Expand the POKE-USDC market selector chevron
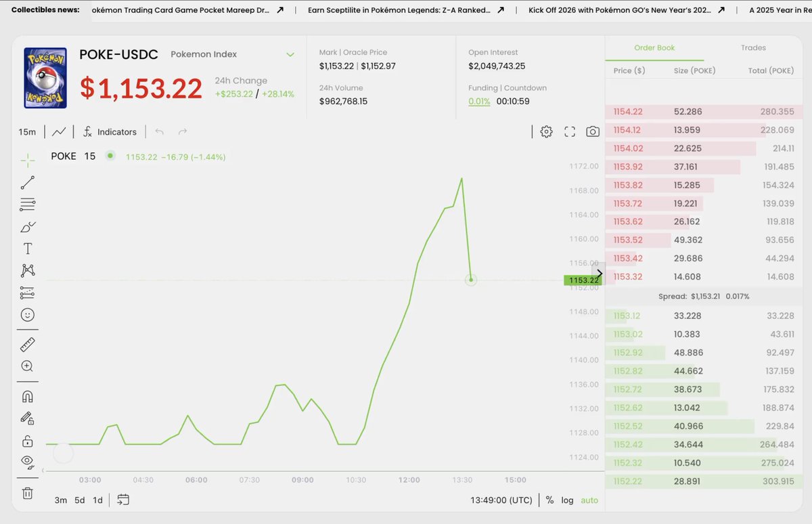 pos(290,55)
